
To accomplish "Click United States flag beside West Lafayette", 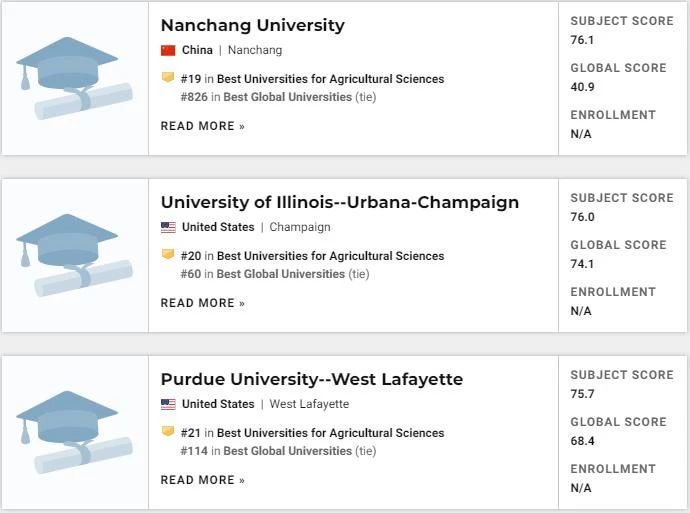I will (x=168, y=404).
